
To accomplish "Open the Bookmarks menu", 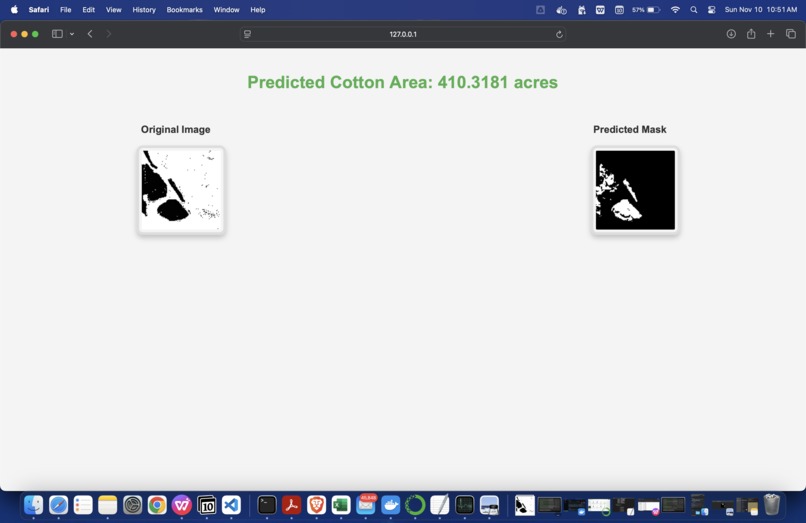I will click(184, 10).
